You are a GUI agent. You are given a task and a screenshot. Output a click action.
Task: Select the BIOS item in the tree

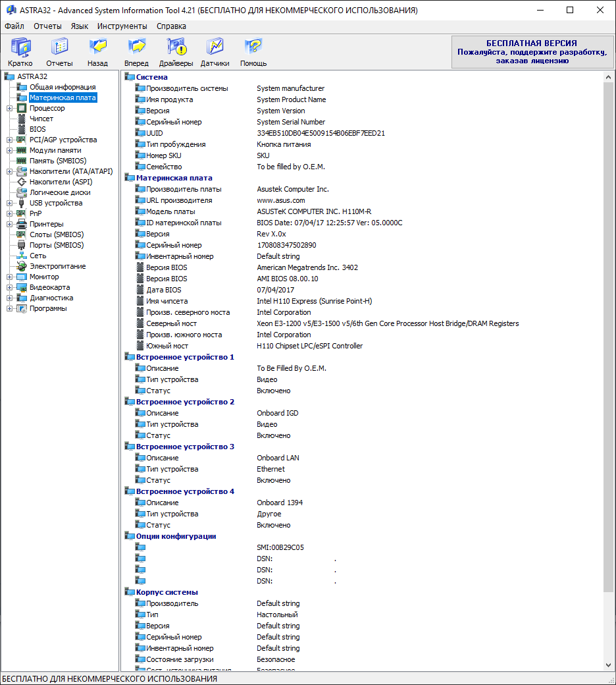(x=38, y=129)
